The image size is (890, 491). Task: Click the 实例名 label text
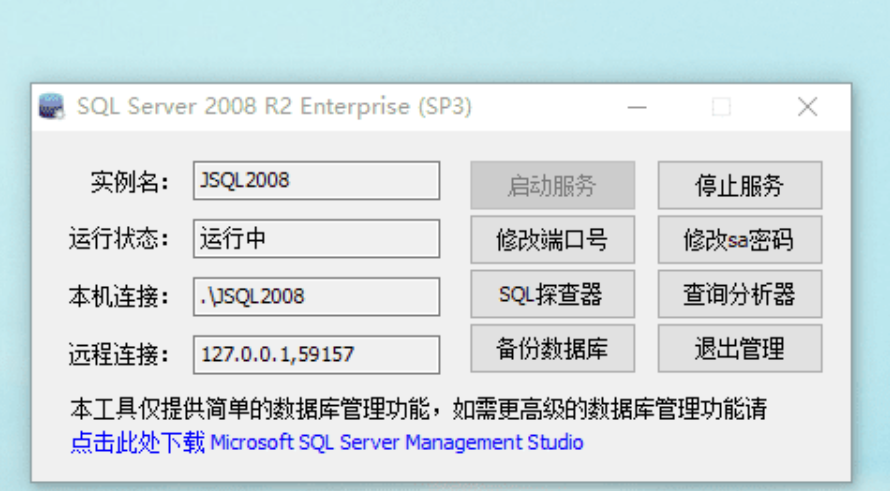coord(129,182)
